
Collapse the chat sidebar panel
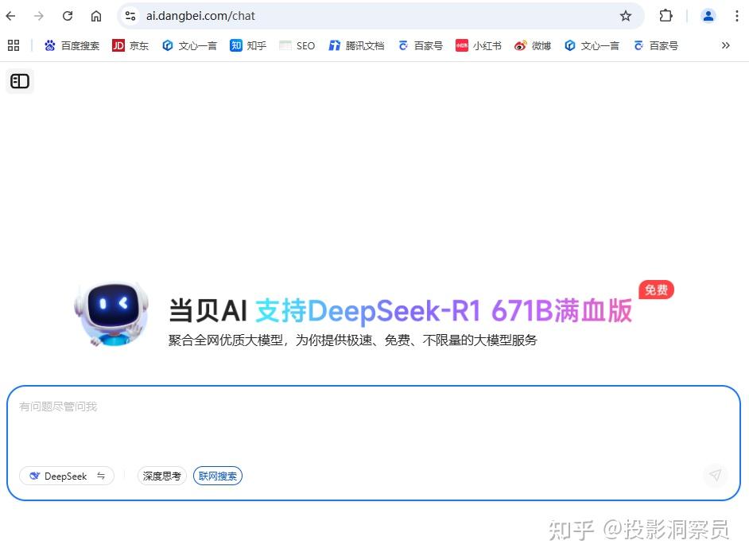19,80
